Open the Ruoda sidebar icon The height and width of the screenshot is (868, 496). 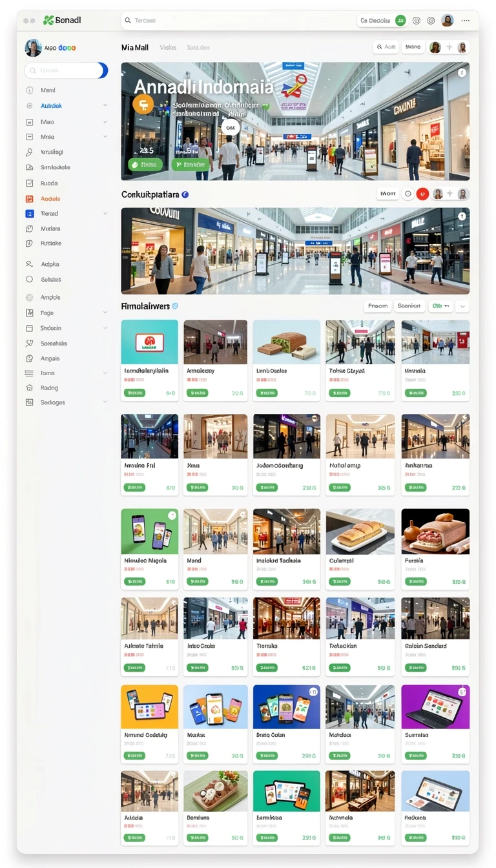pyautogui.click(x=29, y=183)
